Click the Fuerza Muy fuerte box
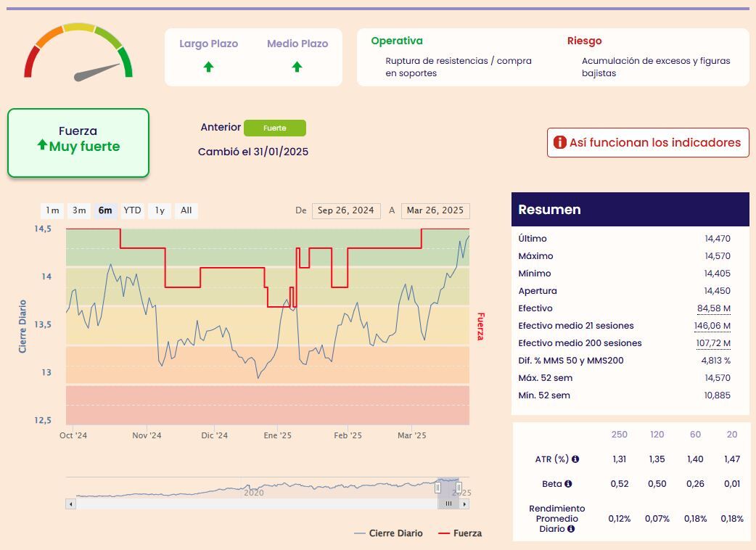 pyautogui.click(x=78, y=143)
